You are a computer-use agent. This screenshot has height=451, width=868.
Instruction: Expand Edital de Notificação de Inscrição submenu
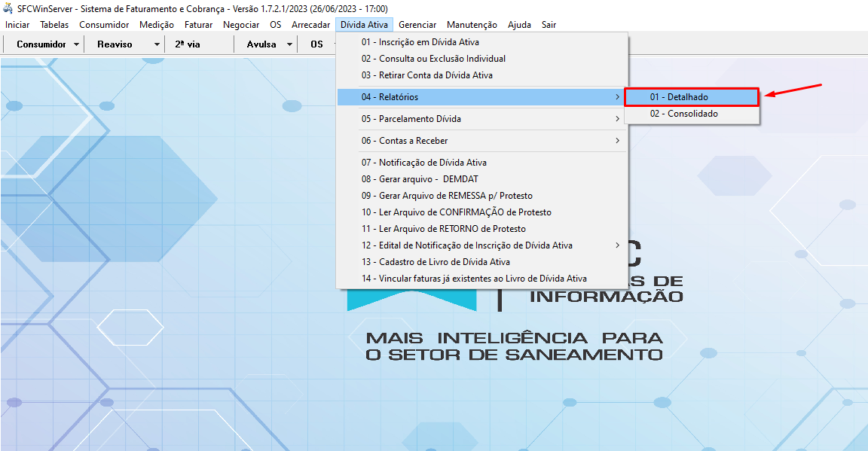pos(482,245)
